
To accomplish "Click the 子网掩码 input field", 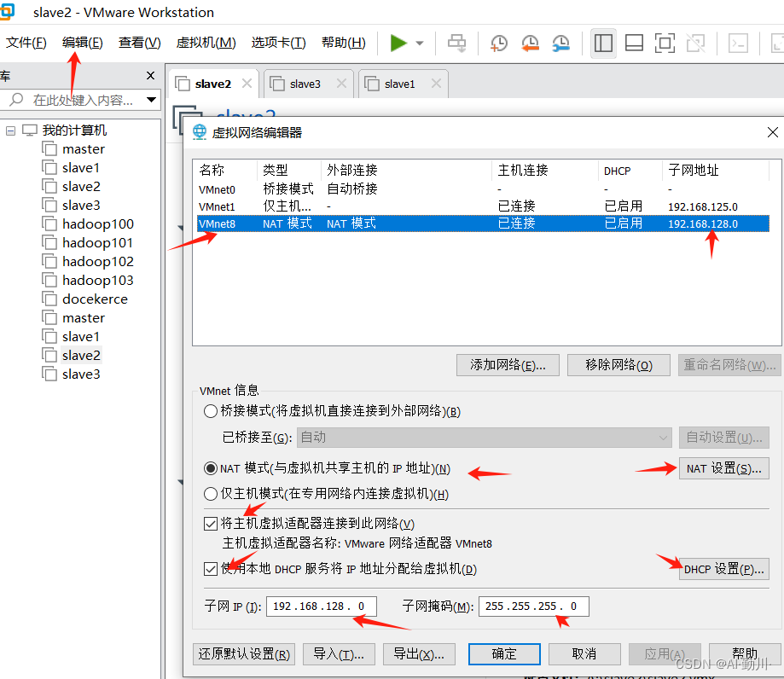I will coord(533,606).
